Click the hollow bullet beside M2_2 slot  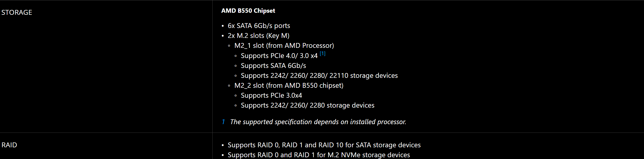229,86
